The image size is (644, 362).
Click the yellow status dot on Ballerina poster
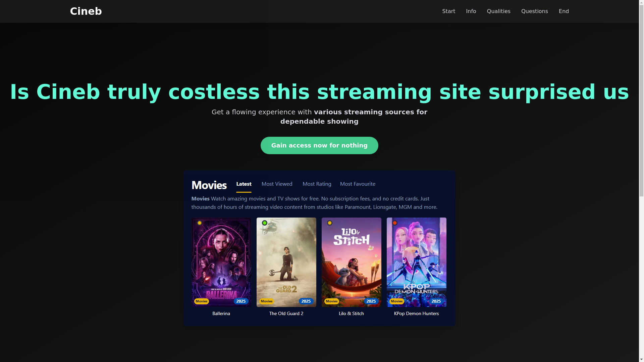[200, 223]
